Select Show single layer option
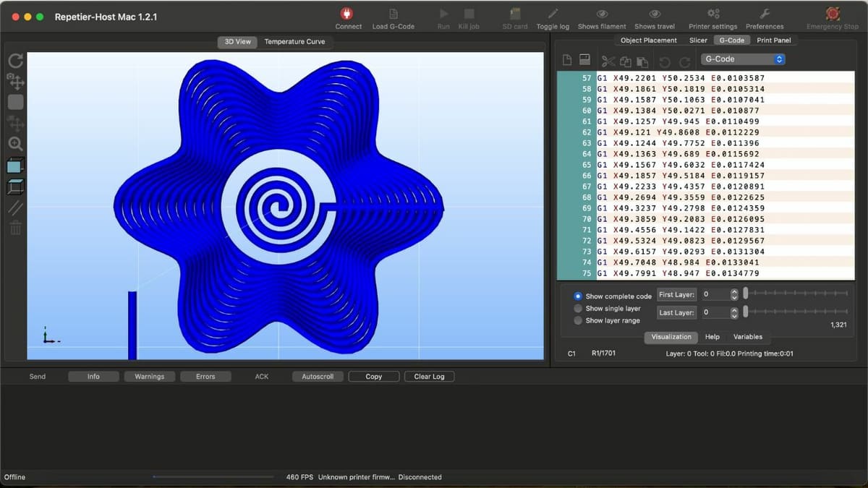 [608, 309]
